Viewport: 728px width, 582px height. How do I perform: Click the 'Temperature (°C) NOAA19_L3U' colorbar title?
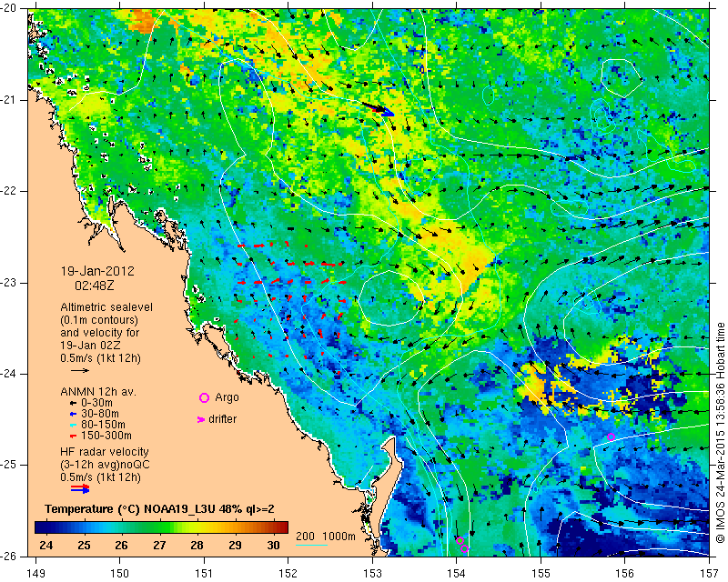click(x=132, y=509)
